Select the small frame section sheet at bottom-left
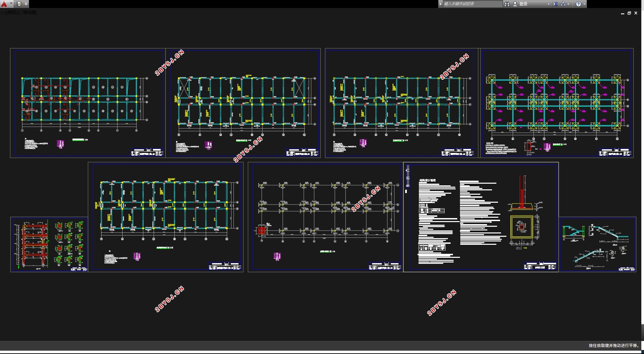Viewport: 644px width, 354px height. (x=49, y=244)
